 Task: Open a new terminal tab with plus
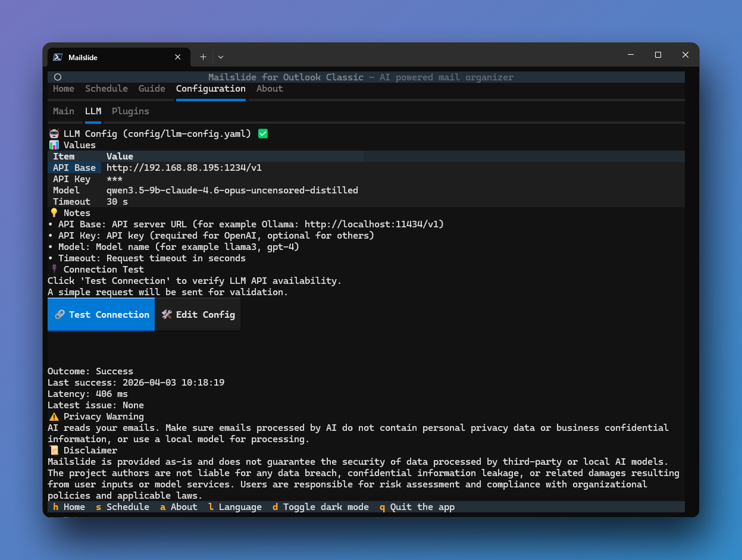[x=203, y=57]
